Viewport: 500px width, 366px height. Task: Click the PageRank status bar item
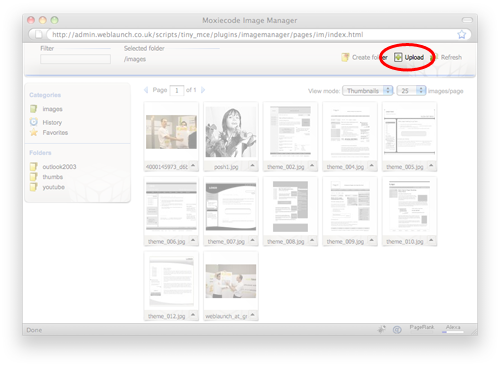422,327
